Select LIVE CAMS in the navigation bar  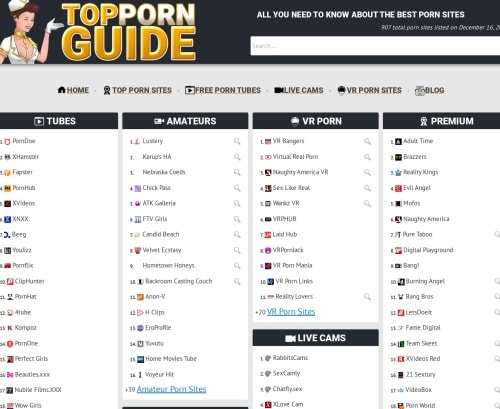[299, 90]
